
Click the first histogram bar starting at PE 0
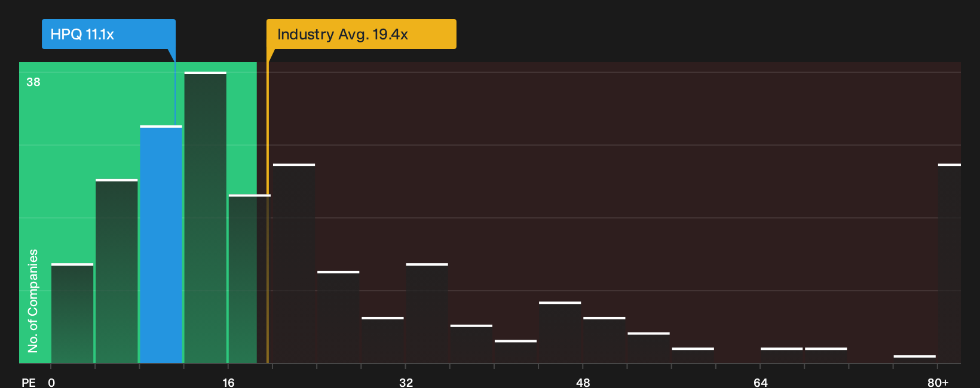click(72, 313)
